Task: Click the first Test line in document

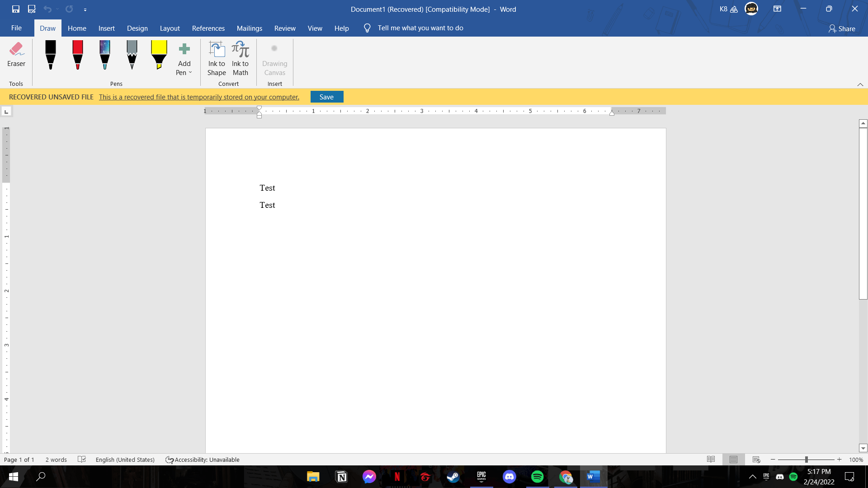Action: (267, 188)
